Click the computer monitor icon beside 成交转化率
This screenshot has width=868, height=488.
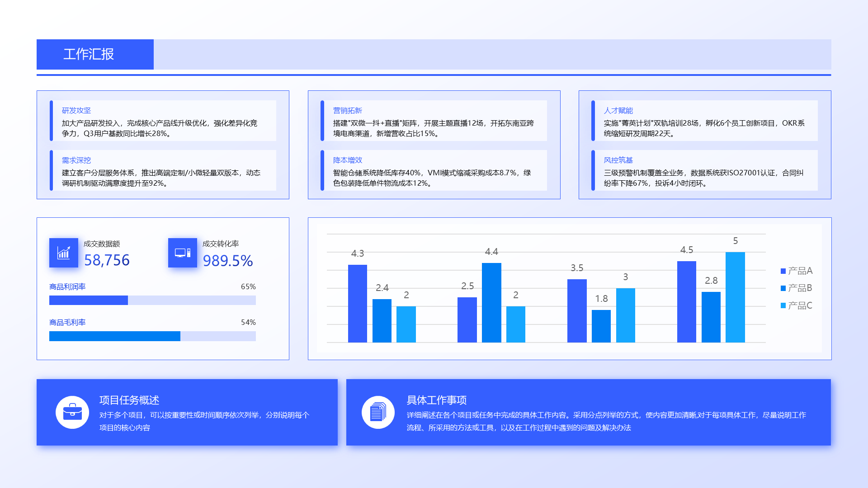(x=182, y=253)
